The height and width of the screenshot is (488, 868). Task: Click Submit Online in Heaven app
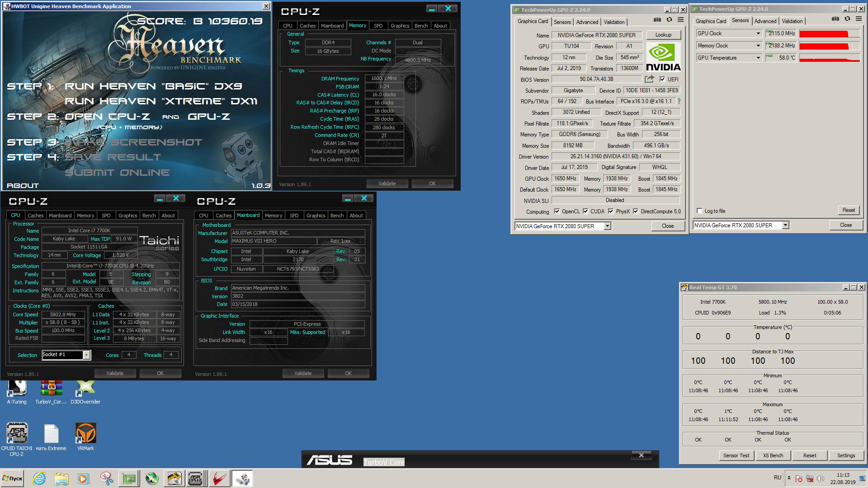click(x=117, y=173)
